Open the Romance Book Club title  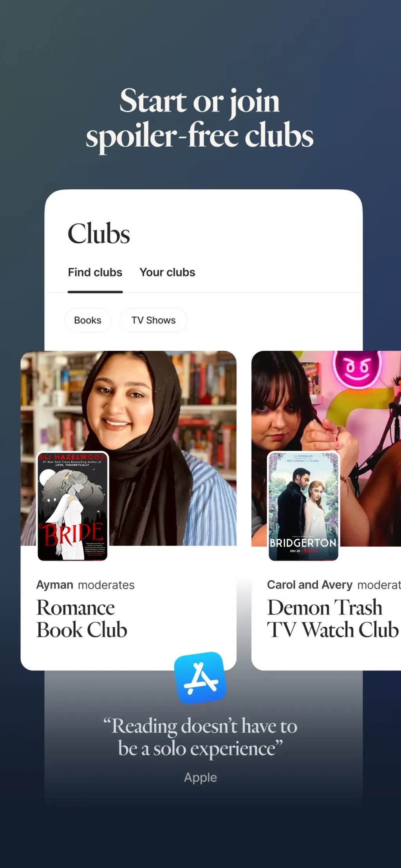click(82, 619)
